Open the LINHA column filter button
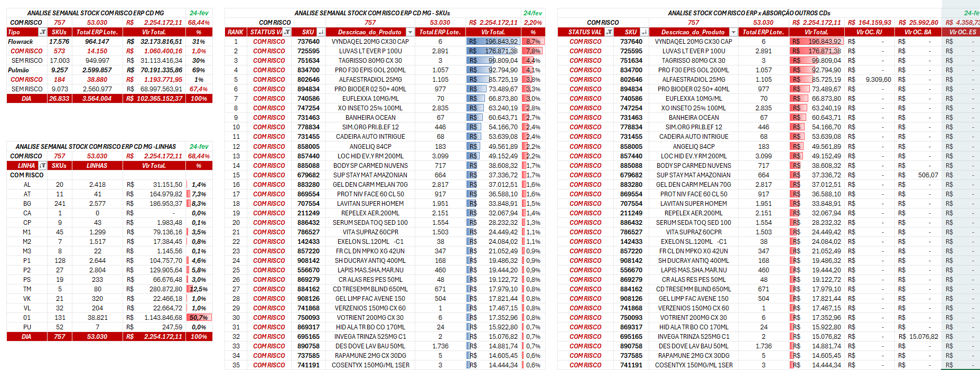 (x=43, y=166)
